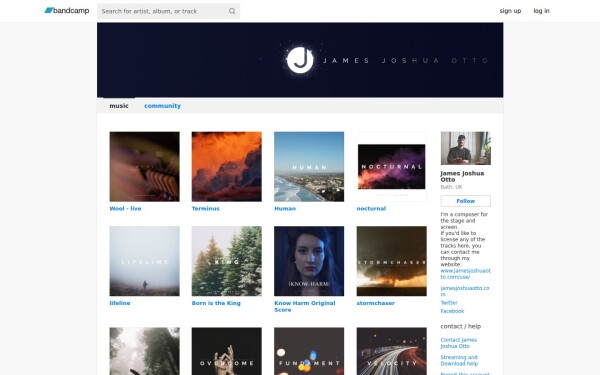Open the sign up link
The width and height of the screenshot is (600, 375).
[510, 11]
